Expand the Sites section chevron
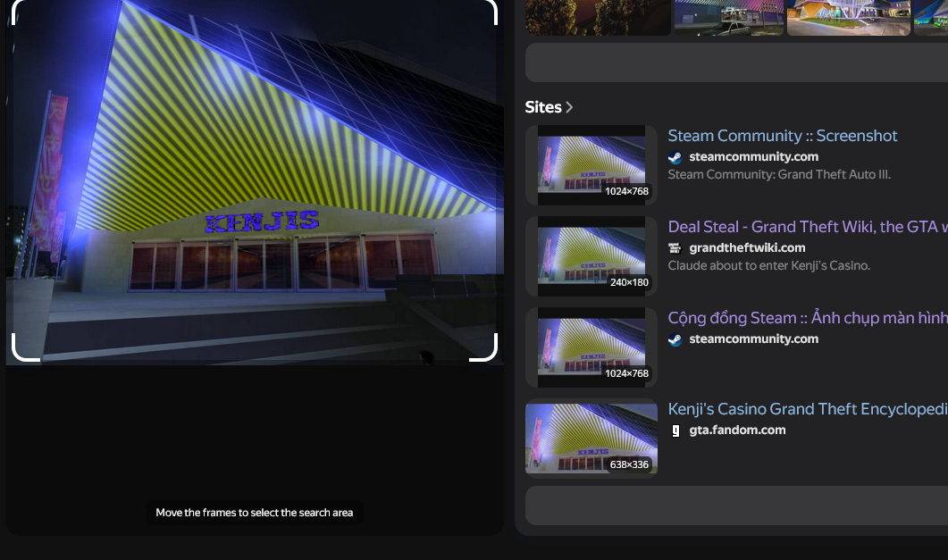Screen dimensions: 948x560 tap(569, 107)
